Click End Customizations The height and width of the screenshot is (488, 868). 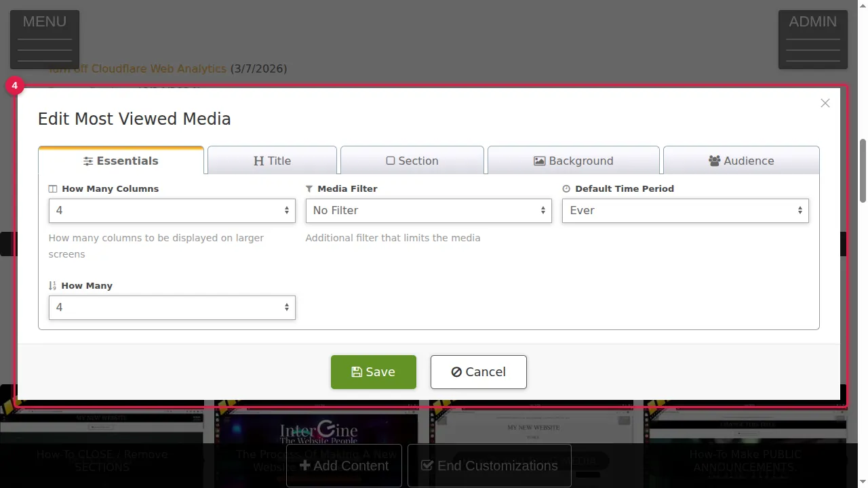pos(490,466)
